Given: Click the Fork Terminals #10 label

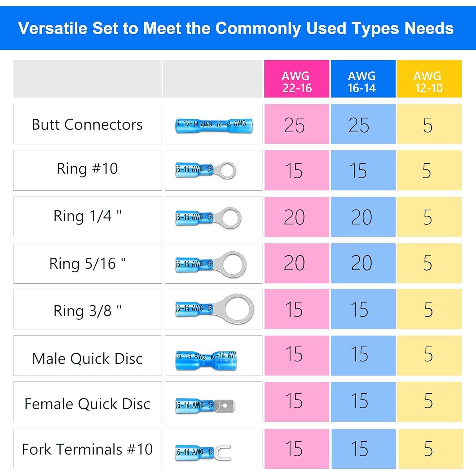Looking at the screenshot, I should pyautogui.click(x=87, y=449).
